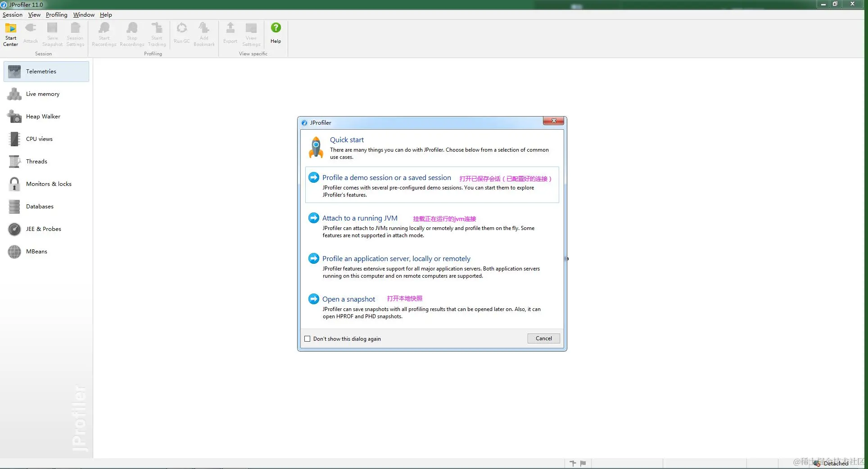Click Profile an application server link
The image size is (868, 469).
point(396,259)
